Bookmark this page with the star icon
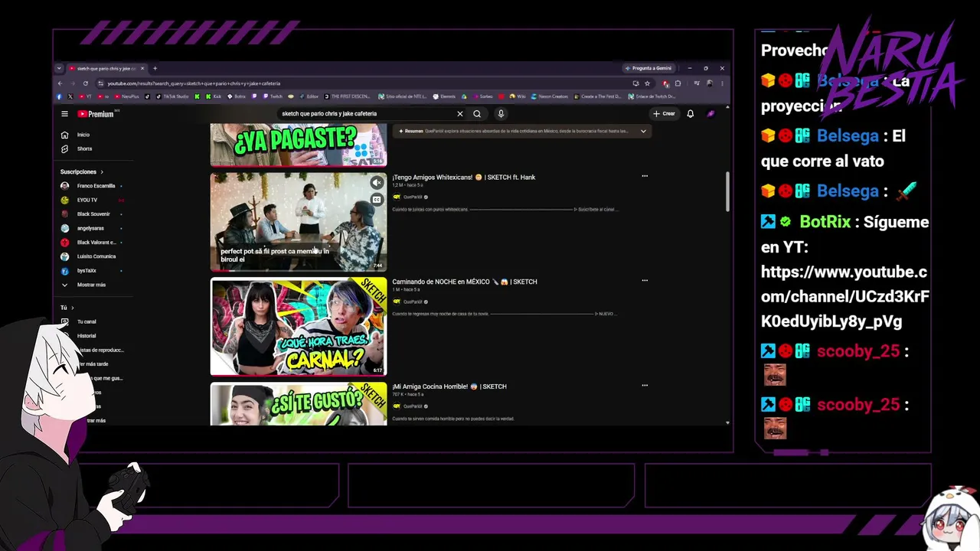The width and height of the screenshot is (980, 551). click(x=647, y=83)
